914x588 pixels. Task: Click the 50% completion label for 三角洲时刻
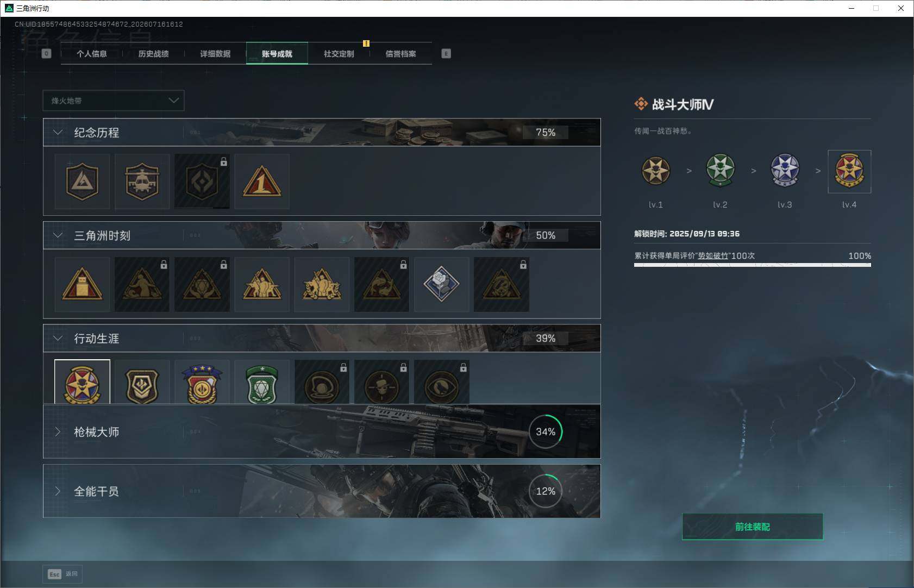[546, 235]
